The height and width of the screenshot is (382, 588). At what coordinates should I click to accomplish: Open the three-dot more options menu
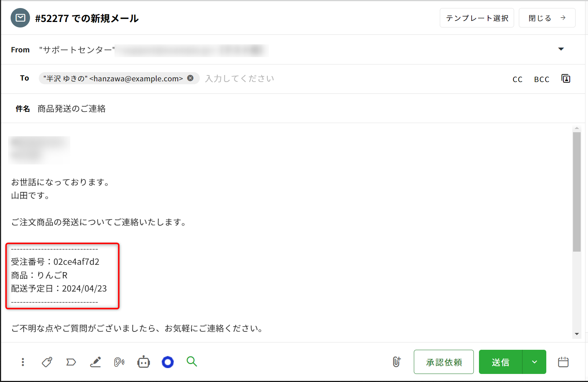(23, 362)
